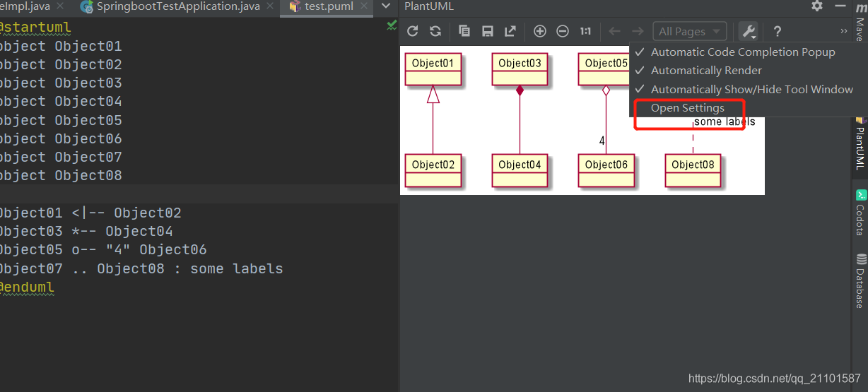Image resolution: width=868 pixels, height=392 pixels.
Task: Click the Reload with includes refresh icon
Action: click(435, 31)
